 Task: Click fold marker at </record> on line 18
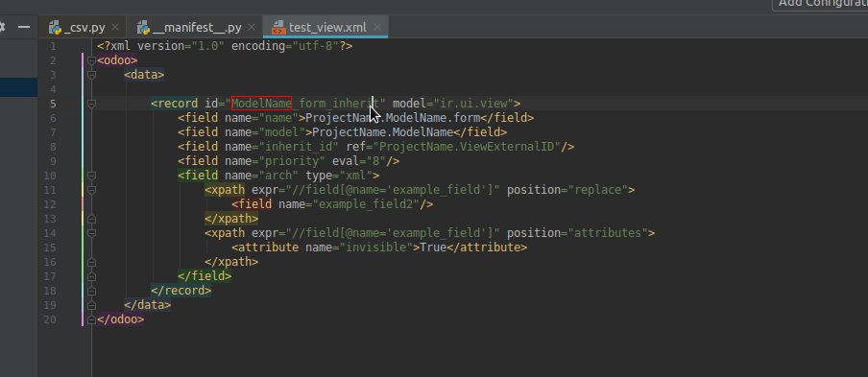click(91, 291)
